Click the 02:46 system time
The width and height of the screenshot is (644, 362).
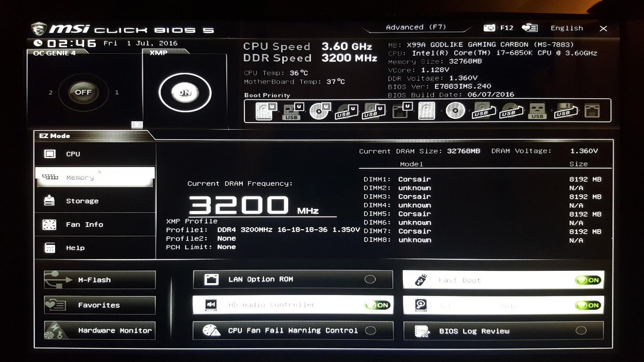click(x=72, y=43)
